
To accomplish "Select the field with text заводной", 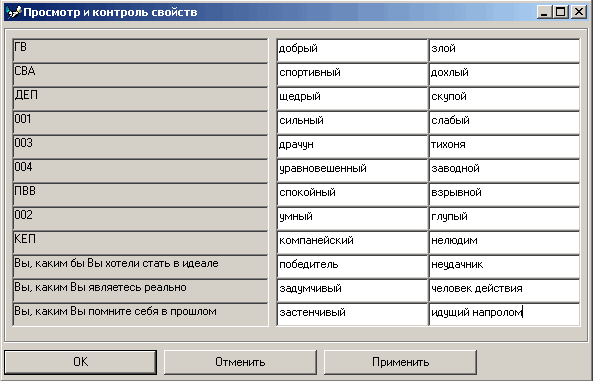I will click(504, 171).
